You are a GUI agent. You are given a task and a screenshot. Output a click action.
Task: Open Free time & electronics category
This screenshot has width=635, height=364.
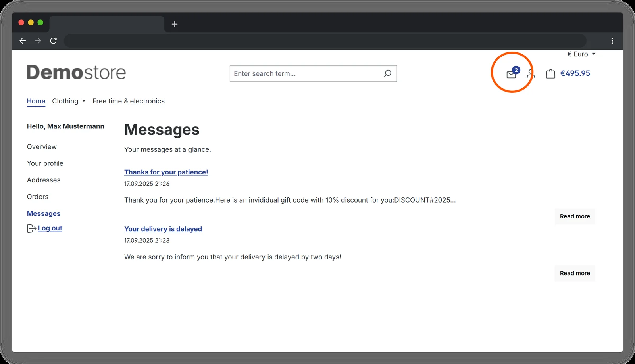pyautogui.click(x=128, y=101)
